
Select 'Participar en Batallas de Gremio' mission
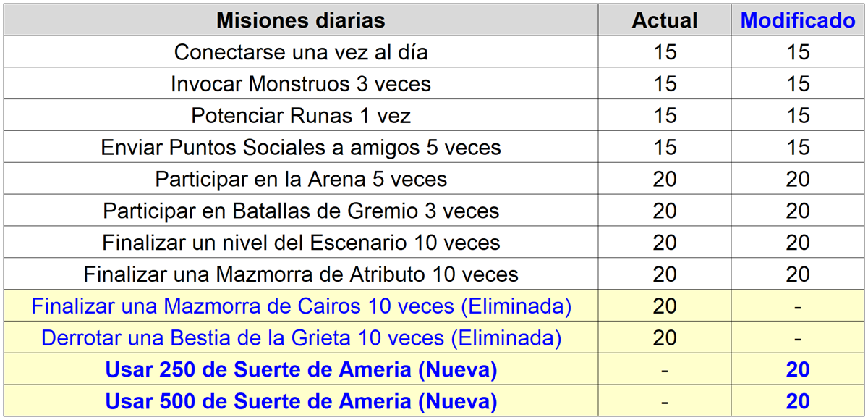301,211
